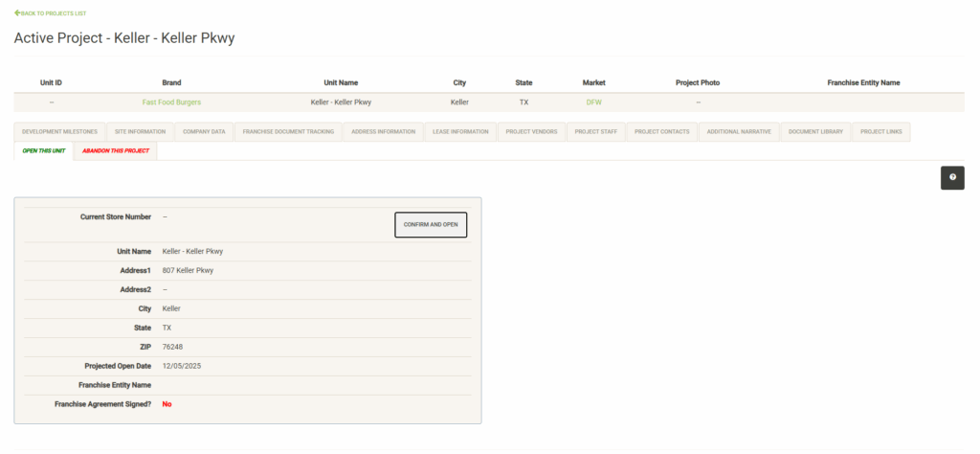Go back to projects list
The width and height of the screenshot is (980, 454).
[x=51, y=13]
